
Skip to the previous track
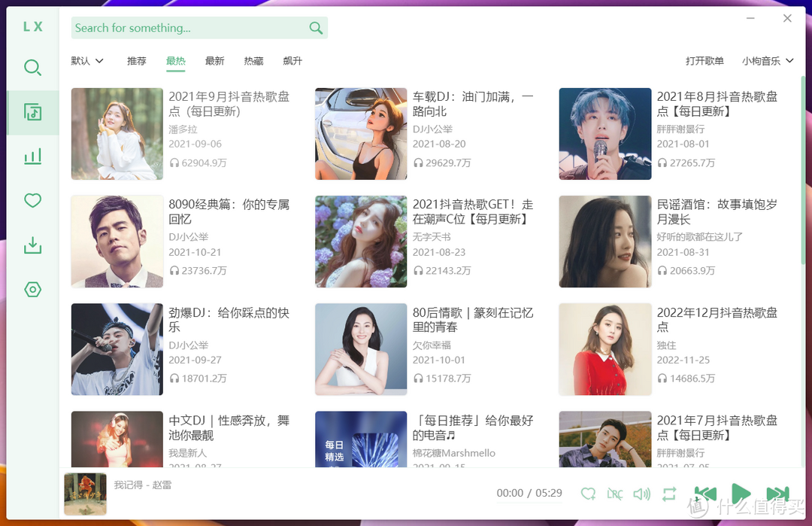pos(705,494)
